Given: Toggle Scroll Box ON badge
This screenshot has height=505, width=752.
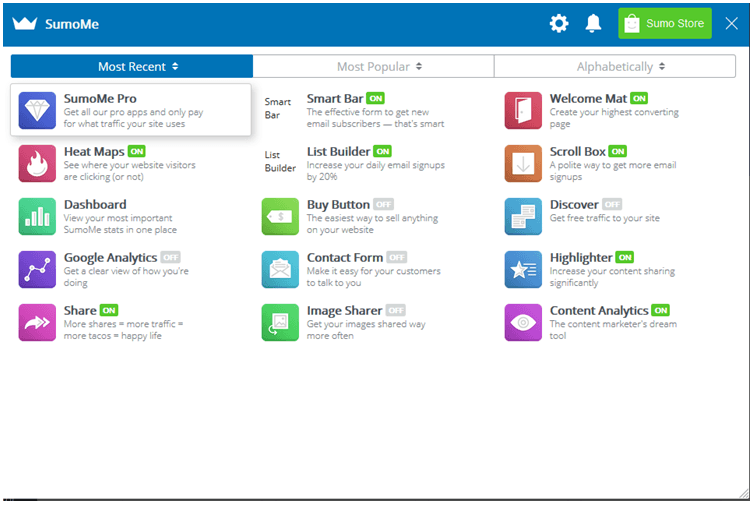Looking at the screenshot, I should 618,152.
